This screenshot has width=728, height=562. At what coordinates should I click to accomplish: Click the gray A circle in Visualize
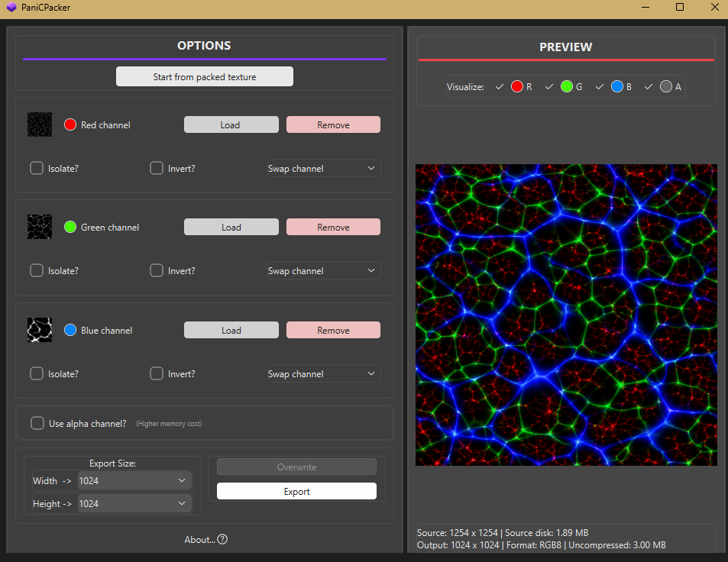pos(666,86)
